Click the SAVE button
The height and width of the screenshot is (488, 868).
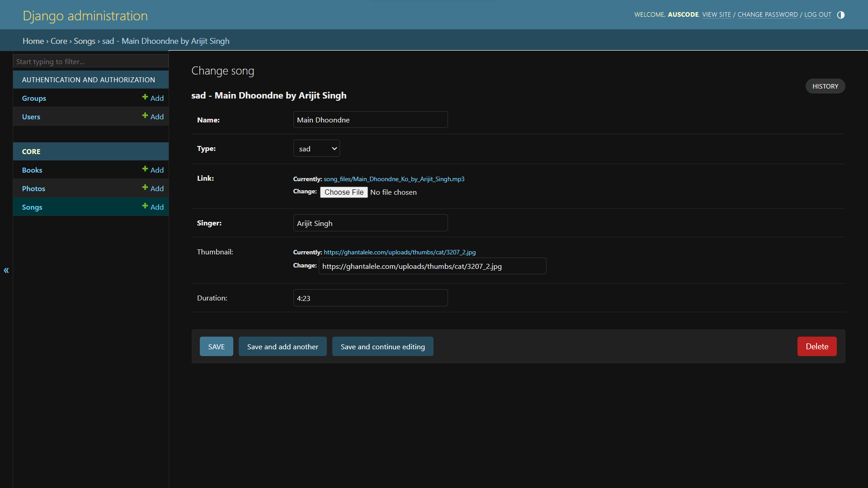pos(216,347)
